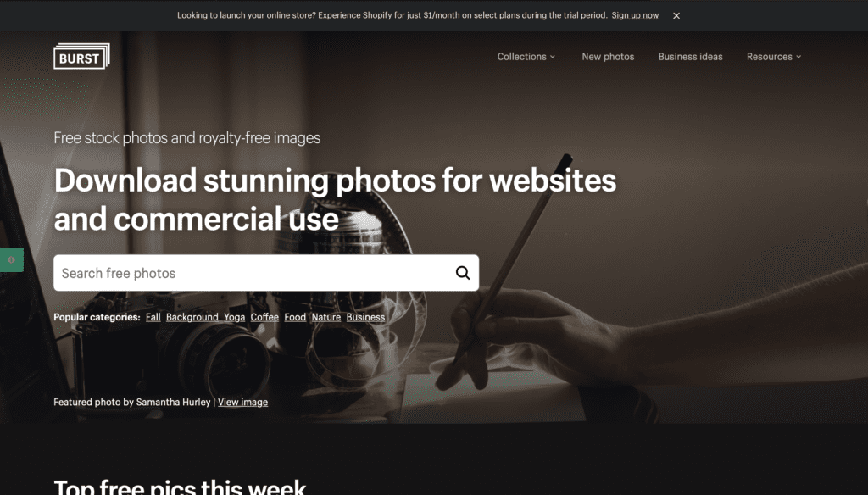Open the New photos page
868x495 pixels.
point(608,57)
